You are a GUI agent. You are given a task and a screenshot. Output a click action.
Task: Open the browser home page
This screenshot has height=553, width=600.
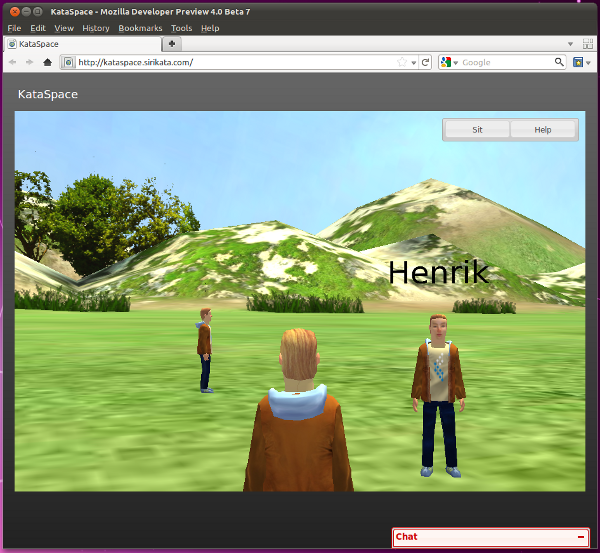coord(47,62)
